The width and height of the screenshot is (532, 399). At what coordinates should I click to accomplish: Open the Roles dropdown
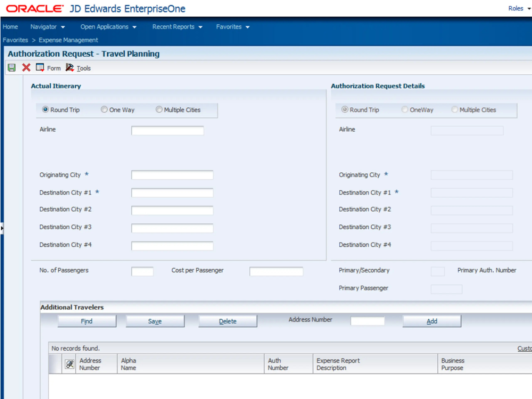point(520,9)
